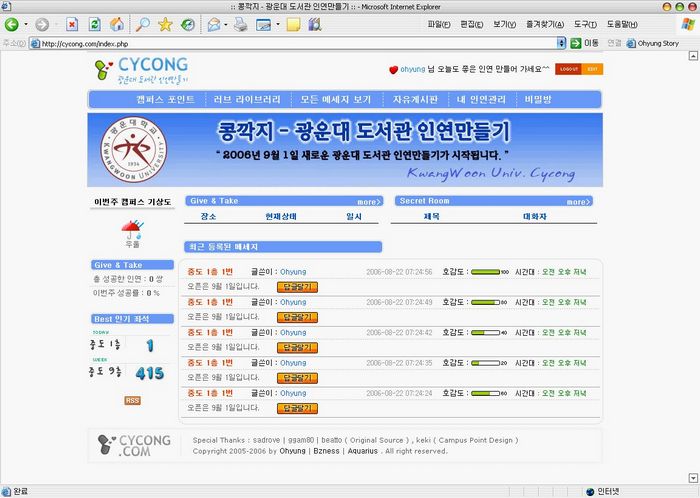Open the 모든 메세지 보기 navigation tab
Viewport: 700px width, 498px height.
click(x=336, y=100)
